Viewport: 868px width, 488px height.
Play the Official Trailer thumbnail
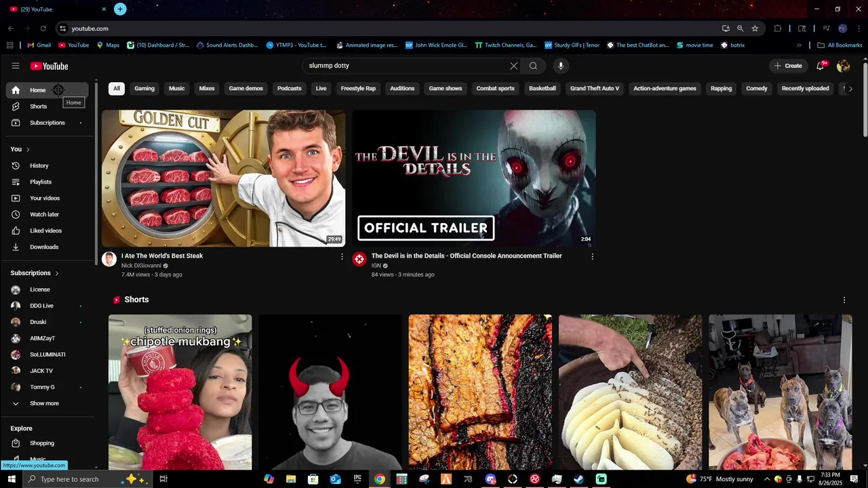474,178
